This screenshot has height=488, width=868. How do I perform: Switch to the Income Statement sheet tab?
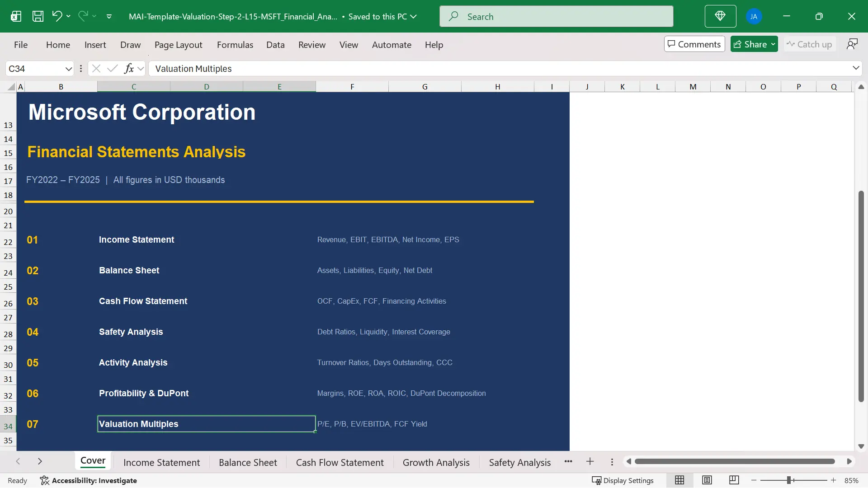click(161, 463)
